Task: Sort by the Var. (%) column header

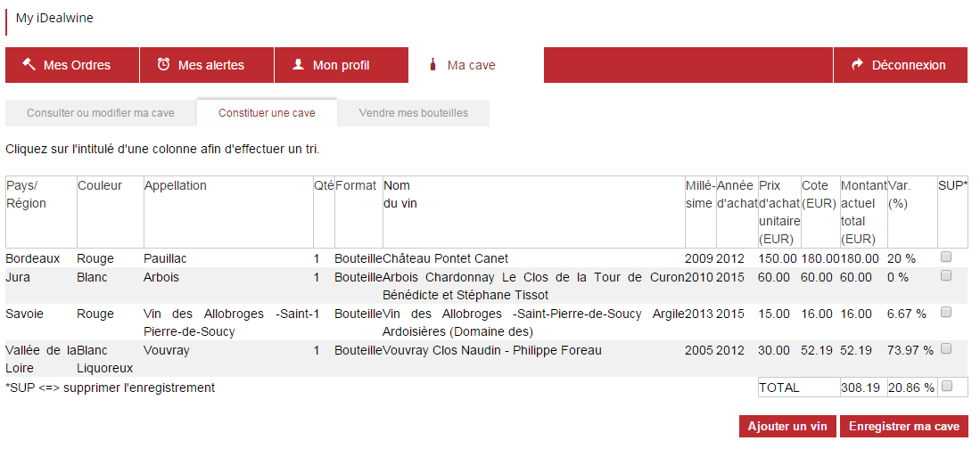Action: pyautogui.click(x=900, y=194)
